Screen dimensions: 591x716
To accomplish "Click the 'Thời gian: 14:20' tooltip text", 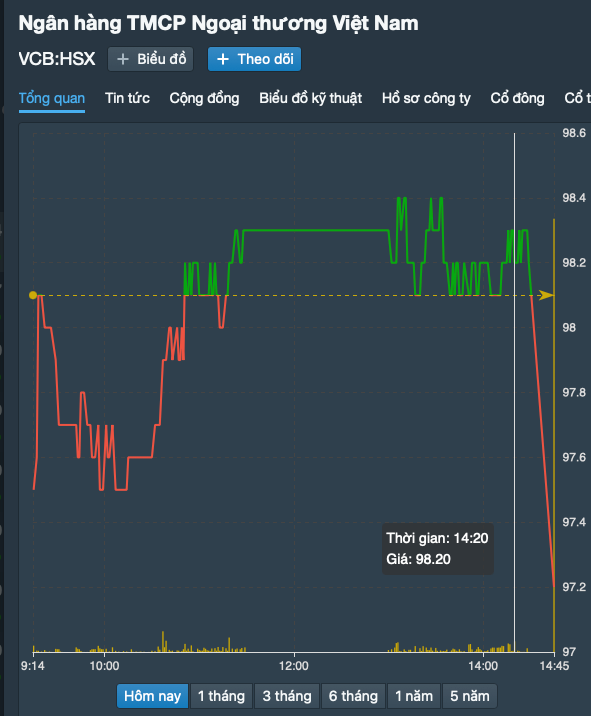I will coord(438,538).
